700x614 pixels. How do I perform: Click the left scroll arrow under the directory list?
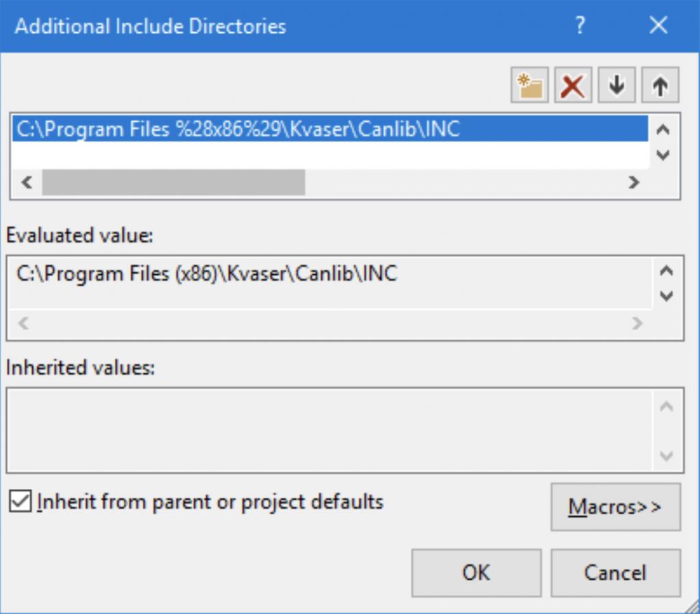(x=26, y=183)
